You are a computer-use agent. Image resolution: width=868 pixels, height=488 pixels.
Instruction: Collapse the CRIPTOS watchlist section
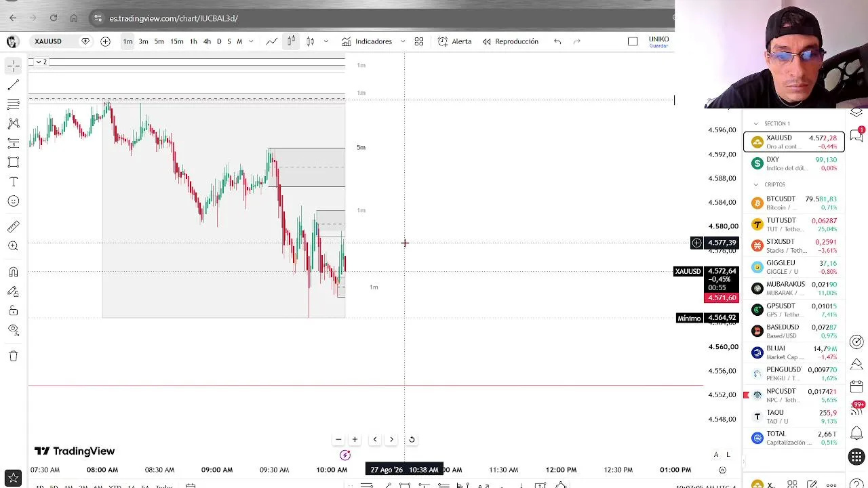tap(756, 184)
